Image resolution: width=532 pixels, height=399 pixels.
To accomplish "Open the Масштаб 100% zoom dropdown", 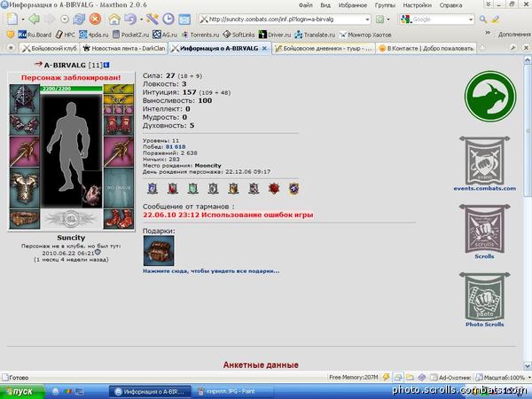I will point(529,378).
